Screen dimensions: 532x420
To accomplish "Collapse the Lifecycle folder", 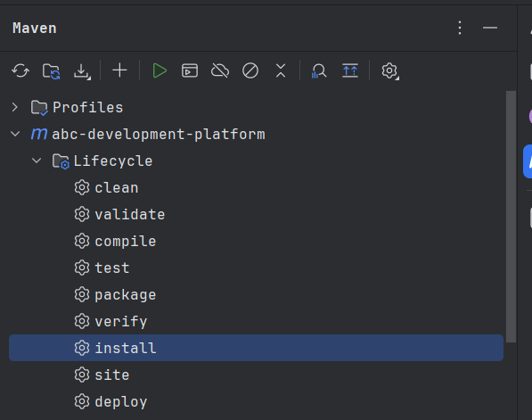I will click(x=37, y=161).
